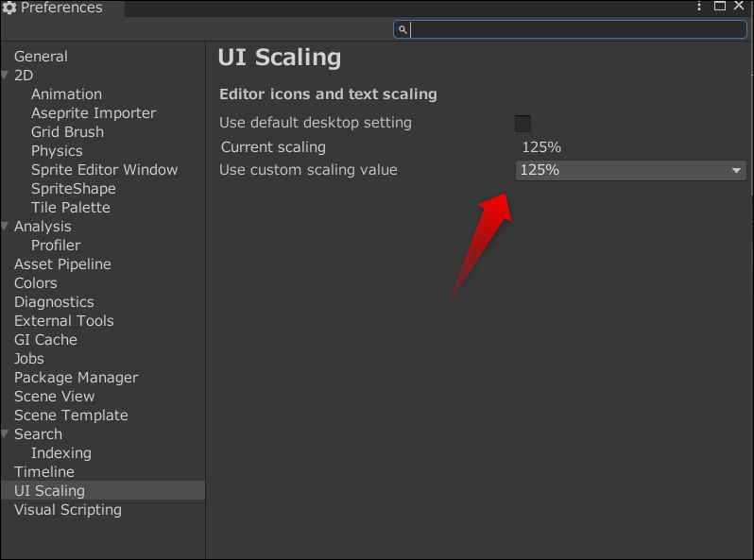Open Visual Scripting preferences

(68, 510)
